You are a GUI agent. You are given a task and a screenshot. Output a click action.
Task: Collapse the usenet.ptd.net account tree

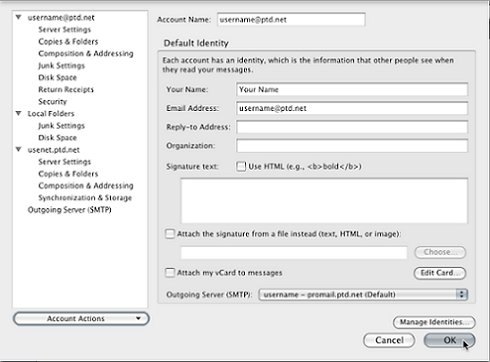point(19,149)
